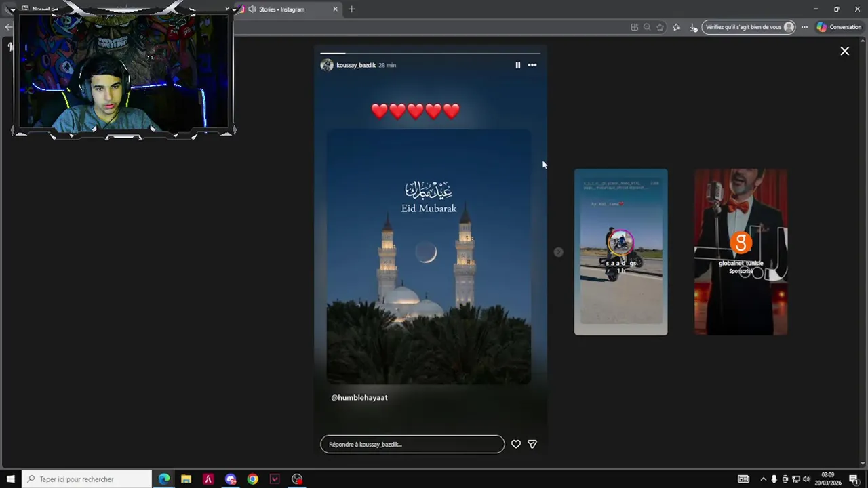The image size is (868, 488).
Task: Open the clock showing 02:09
Action: [828, 479]
